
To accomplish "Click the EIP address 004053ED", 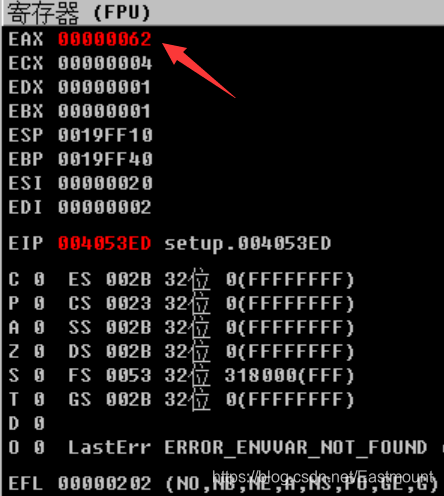I will (105, 243).
